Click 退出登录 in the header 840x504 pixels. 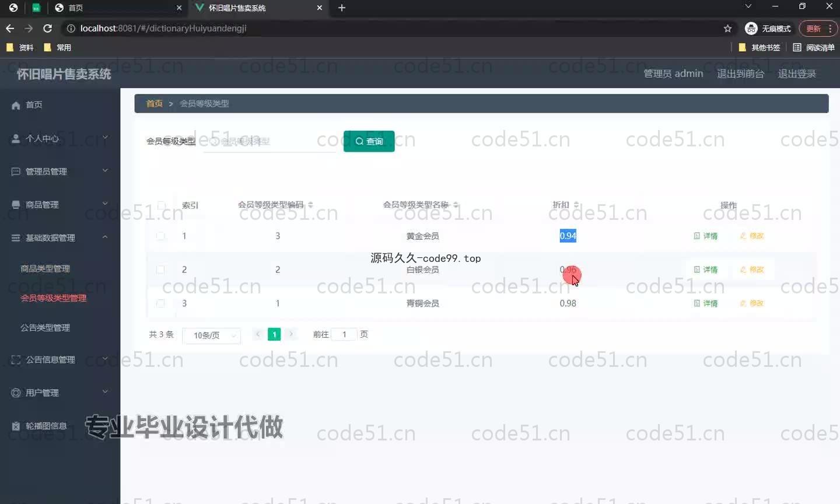point(797,73)
